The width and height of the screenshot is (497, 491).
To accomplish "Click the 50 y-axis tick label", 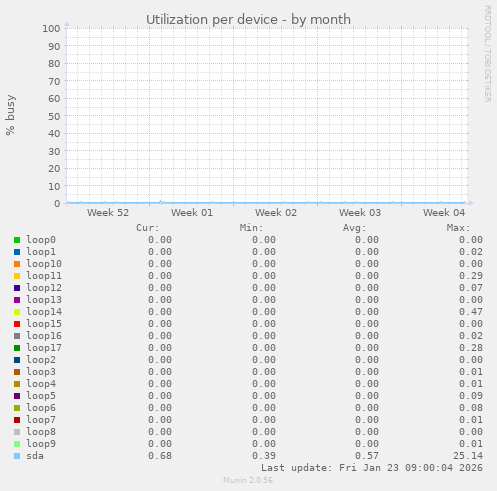I will (x=54, y=117).
